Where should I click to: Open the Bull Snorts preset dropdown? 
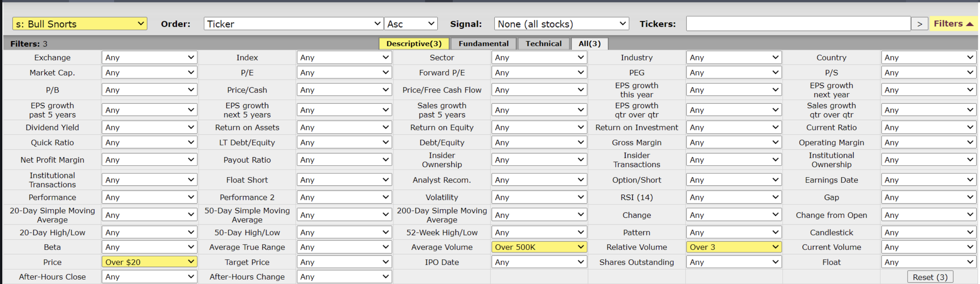(x=80, y=24)
